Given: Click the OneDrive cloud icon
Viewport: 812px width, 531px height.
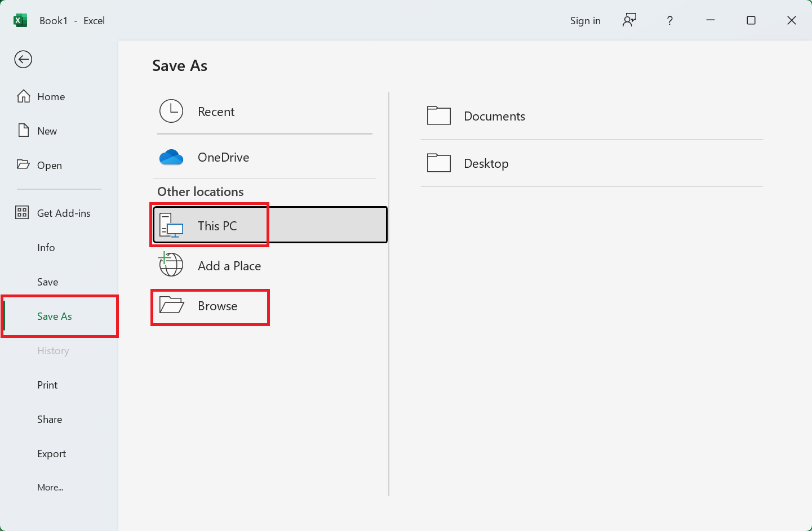Looking at the screenshot, I should [x=171, y=157].
